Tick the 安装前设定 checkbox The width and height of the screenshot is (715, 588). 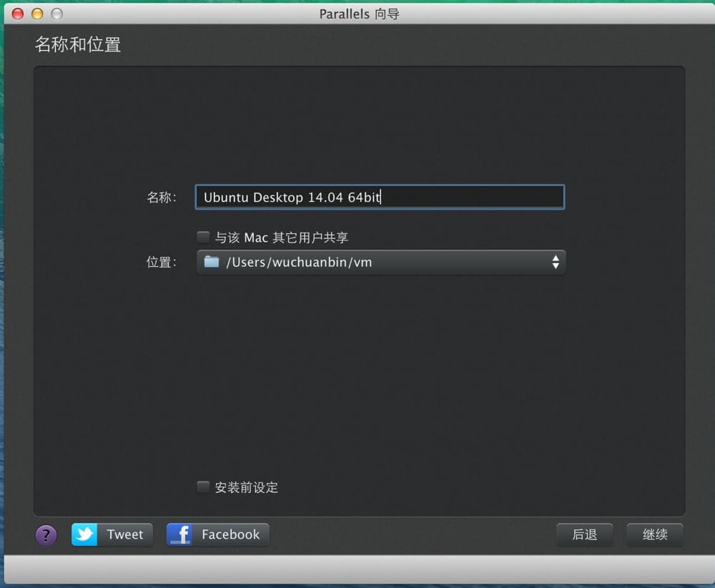(203, 486)
